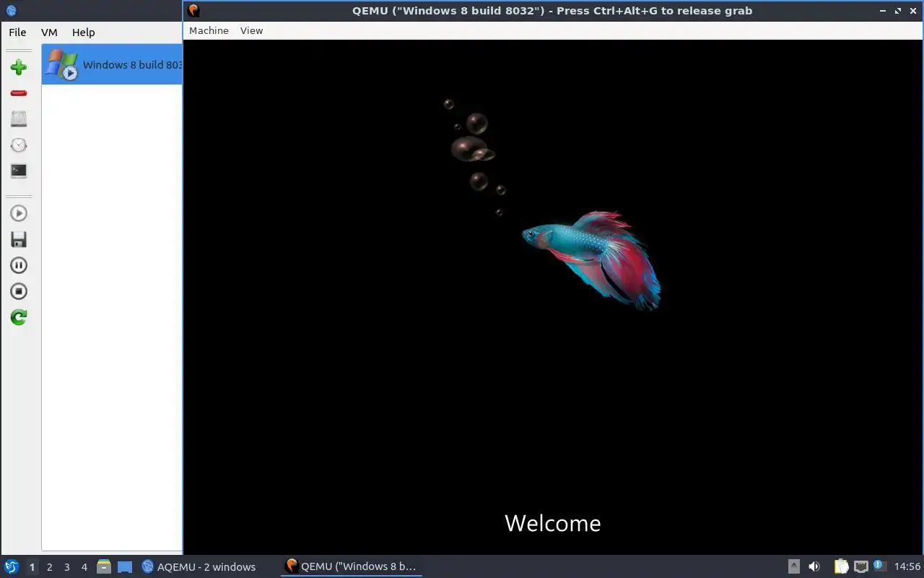Image resolution: width=924 pixels, height=578 pixels.
Task: Activate the AQEMU - 2 windows taskbar button
Action: coord(199,566)
